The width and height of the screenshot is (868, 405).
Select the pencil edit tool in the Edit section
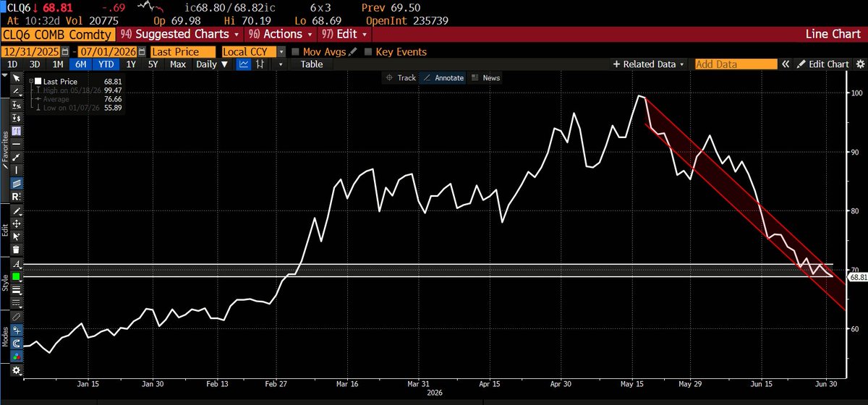coord(17,210)
